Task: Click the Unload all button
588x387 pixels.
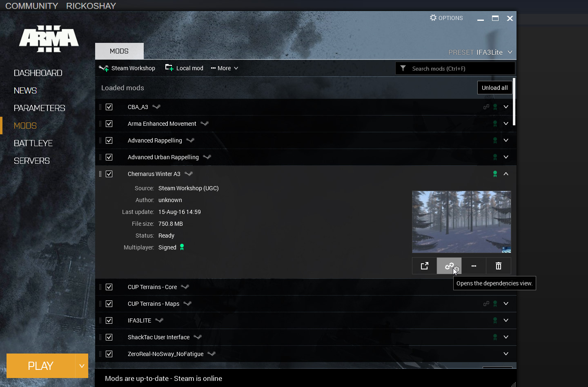Action: point(494,88)
